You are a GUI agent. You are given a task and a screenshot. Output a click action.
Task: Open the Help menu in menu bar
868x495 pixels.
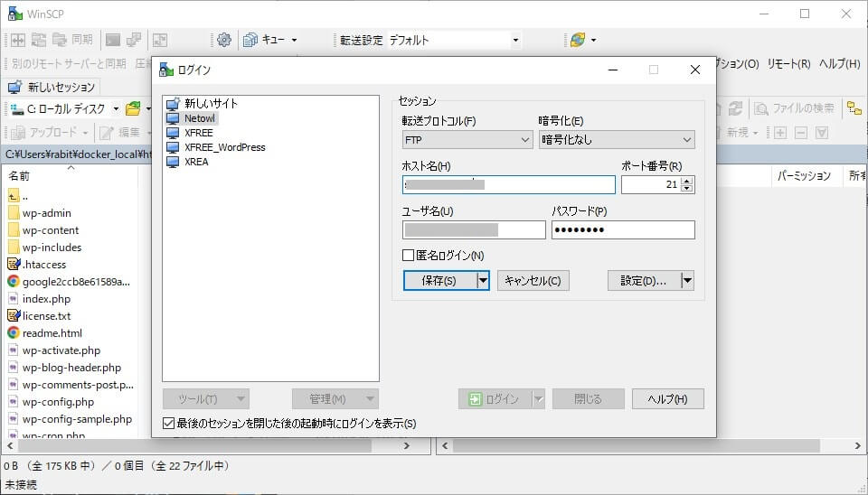(x=839, y=64)
